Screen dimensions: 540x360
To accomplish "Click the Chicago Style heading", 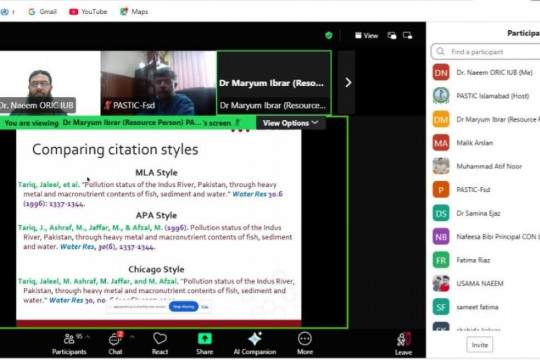I will tap(156, 269).
